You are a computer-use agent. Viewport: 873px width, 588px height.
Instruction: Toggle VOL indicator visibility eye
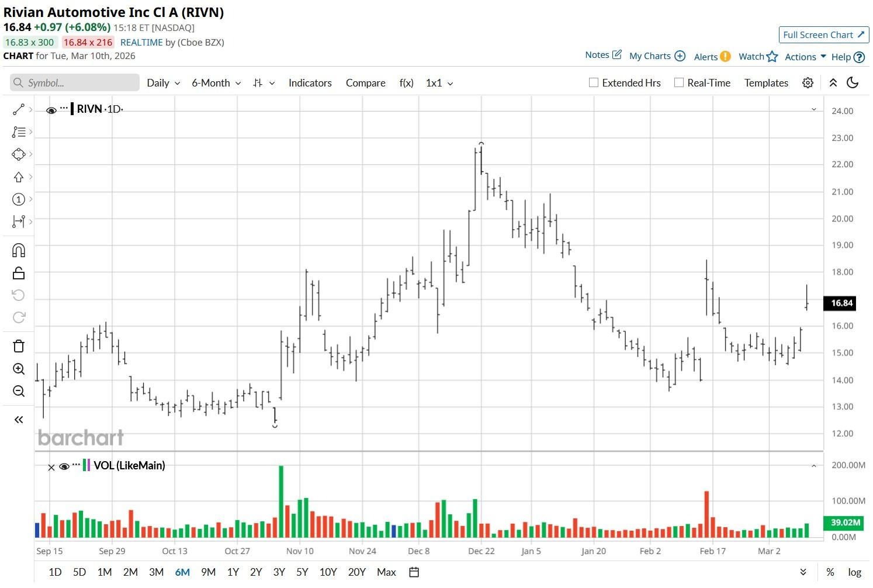pos(64,466)
